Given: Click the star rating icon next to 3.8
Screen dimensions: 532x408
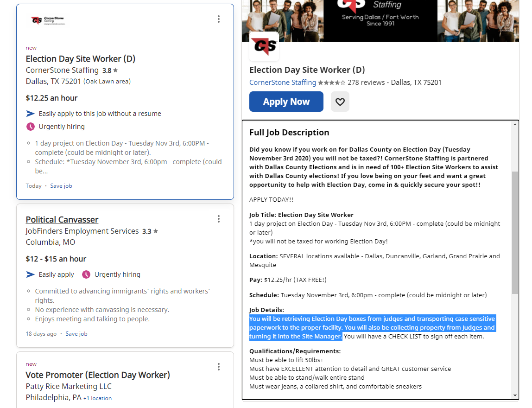Looking at the screenshot, I should coord(115,70).
